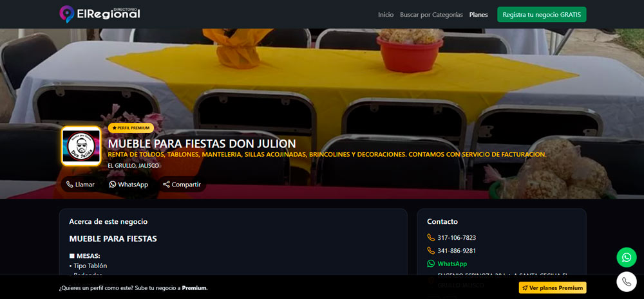Click the Llamar call button
This screenshot has height=299, width=644.
[81, 185]
